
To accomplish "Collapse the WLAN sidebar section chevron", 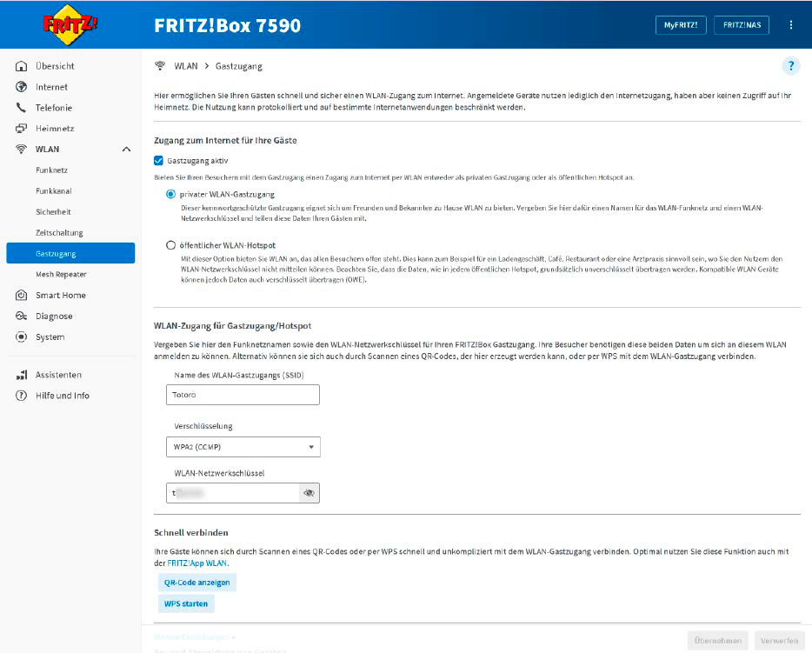I will 126,150.
